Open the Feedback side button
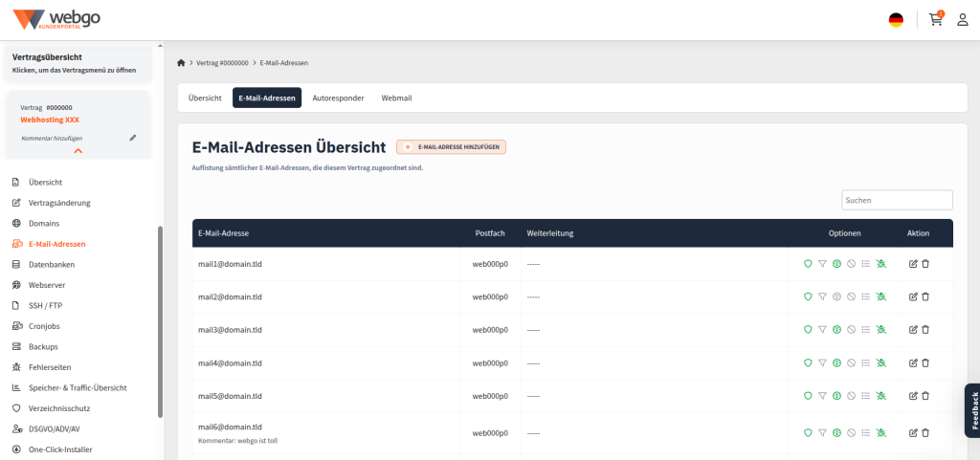Image resolution: width=980 pixels, height=460 pixels. (x=972, y=410)
